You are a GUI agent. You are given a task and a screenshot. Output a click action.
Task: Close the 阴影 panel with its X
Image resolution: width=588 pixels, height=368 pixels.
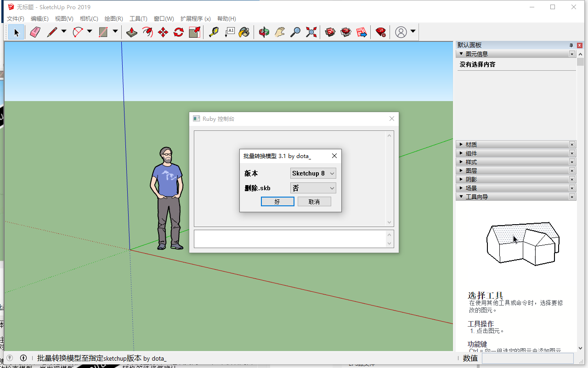(572, 180)
